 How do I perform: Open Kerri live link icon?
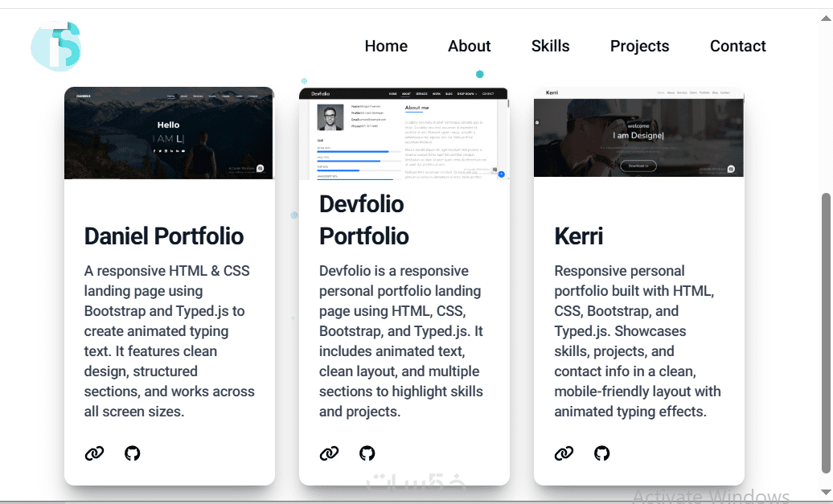tap(564, 453)
